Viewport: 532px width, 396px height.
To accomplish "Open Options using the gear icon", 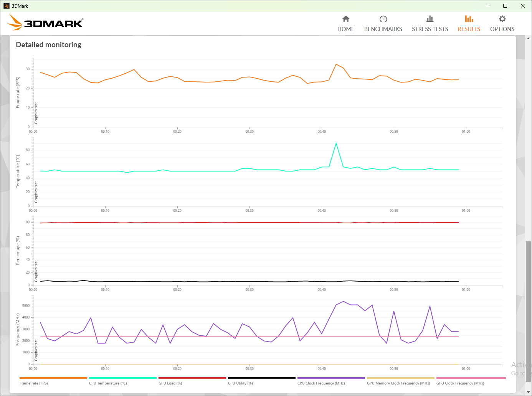I will coord(502,19).
